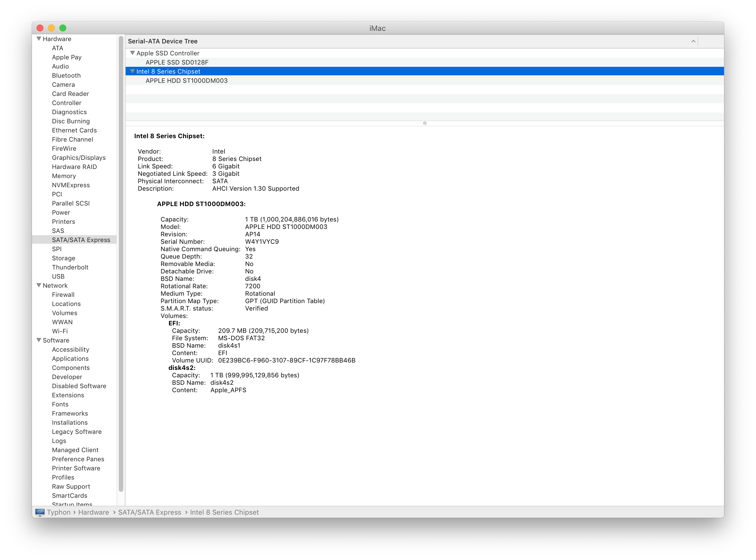The image size is (756, 560).
Task: Select Accessibility under Software
Action: pyautogui.click(x=71, y=350)
